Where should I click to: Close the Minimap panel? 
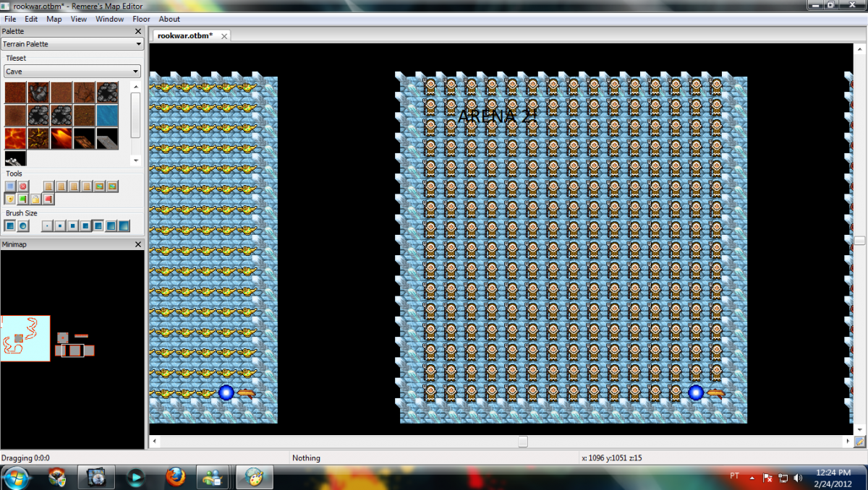138,244
